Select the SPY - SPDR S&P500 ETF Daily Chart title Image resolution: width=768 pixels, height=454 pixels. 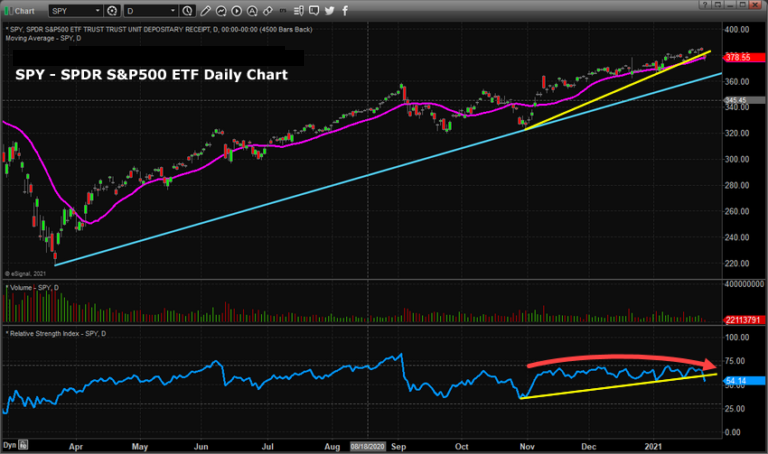tap(151, 75)
